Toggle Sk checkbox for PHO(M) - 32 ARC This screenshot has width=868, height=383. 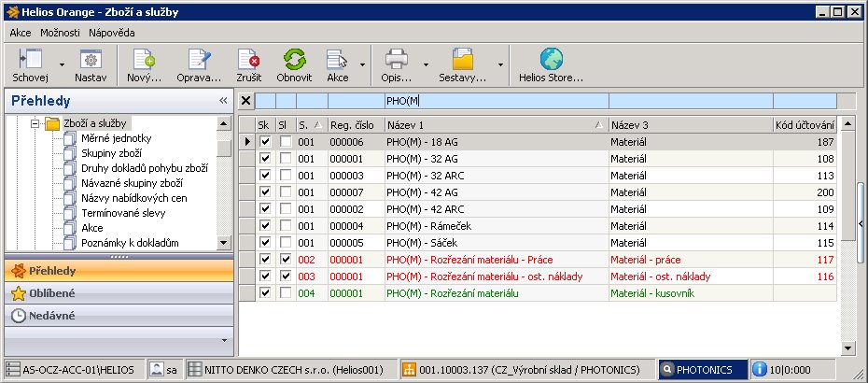pyautogui.click(x=265, y=176)
